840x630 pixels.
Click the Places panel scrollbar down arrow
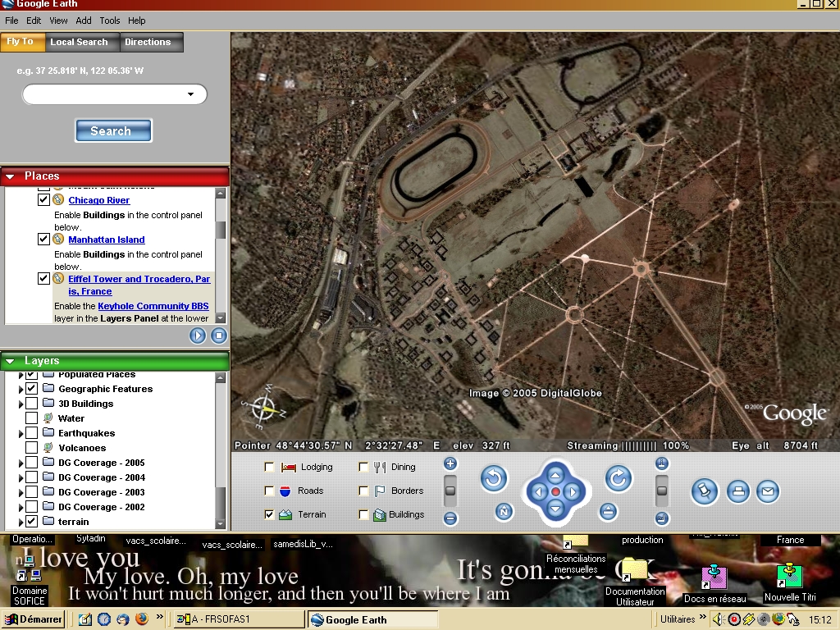point(220,318)
